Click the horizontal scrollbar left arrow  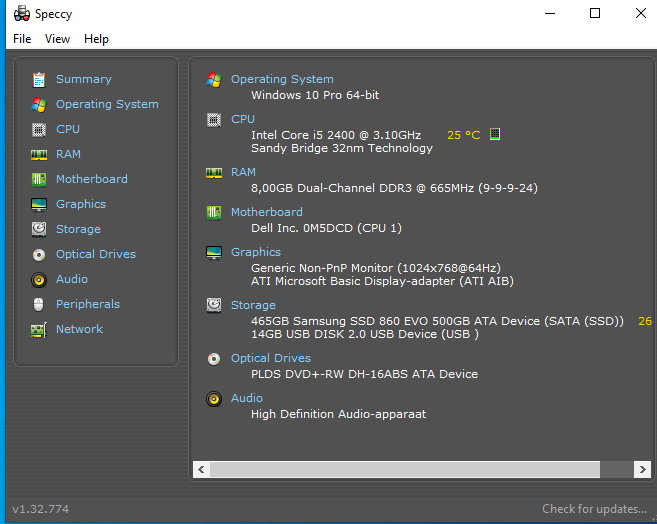(x=201, y=469)
